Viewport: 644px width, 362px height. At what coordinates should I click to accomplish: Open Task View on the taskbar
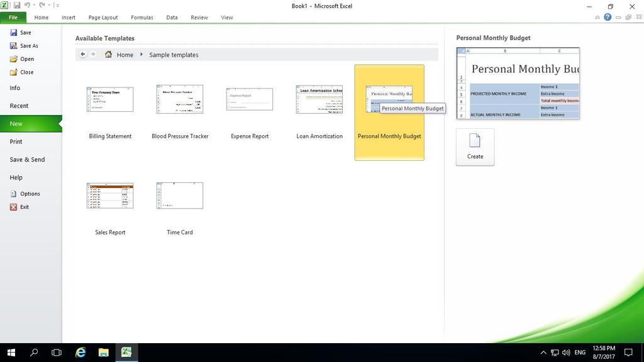[x=56, y=353]
